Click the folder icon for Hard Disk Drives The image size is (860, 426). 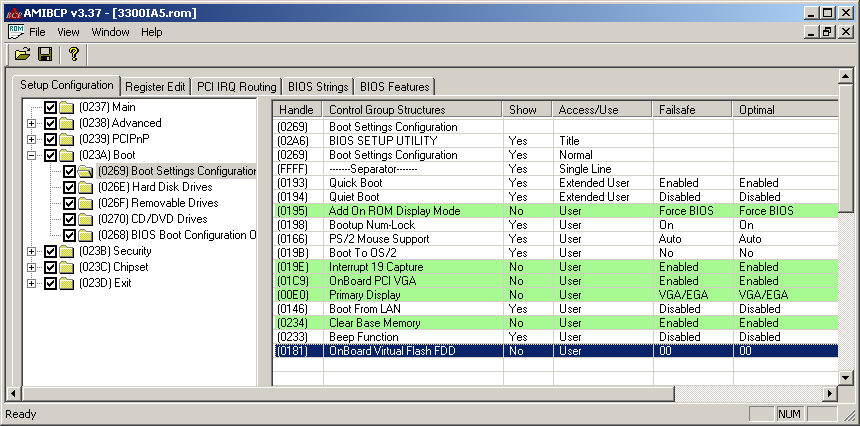click(x=87, y=187)
